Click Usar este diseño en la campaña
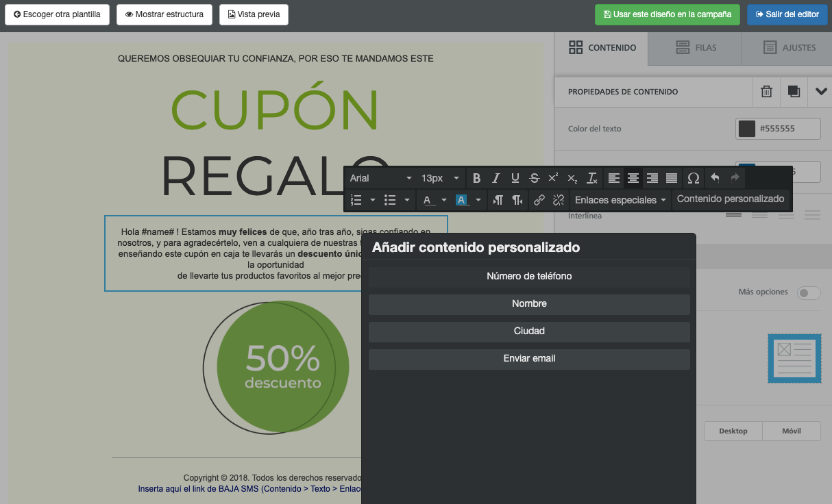The image size is (832, 504). [667, 14]
